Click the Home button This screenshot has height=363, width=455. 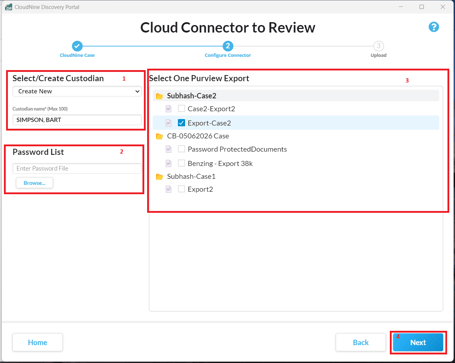[37, 342]
